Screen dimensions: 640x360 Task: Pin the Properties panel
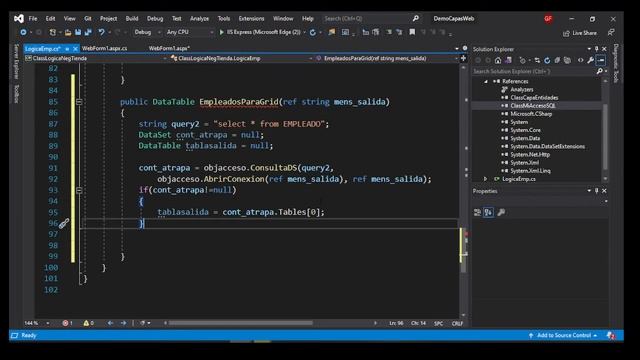pyautogui.click(x=596, y=191)
